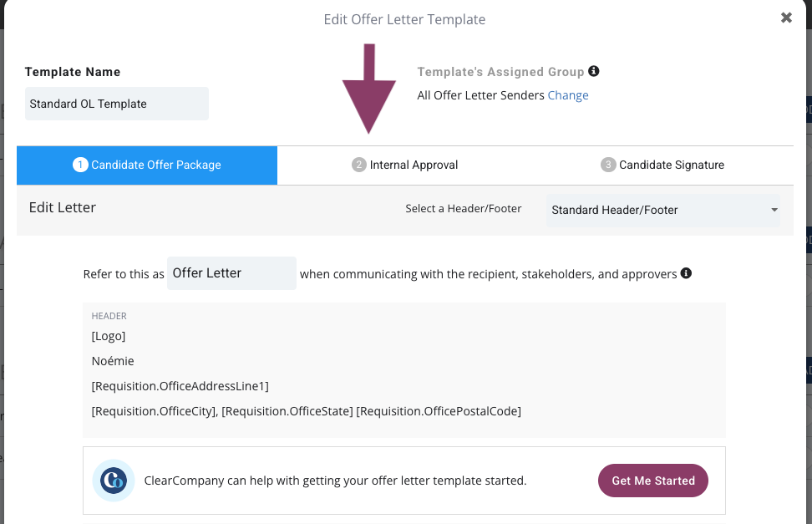Click the step 2 circle icon
Image resolution: width=812 pixels, height=524 pixels.
coord(359,165)
